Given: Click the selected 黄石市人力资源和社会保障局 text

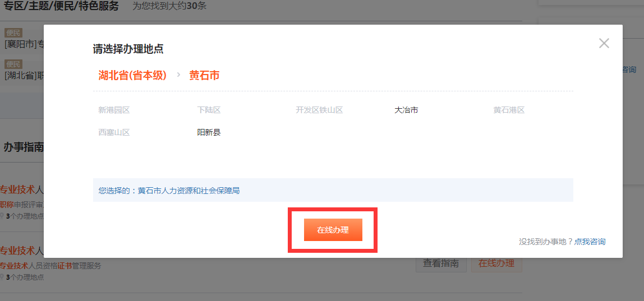Looking at the screenshot, I should click(188, 191).
